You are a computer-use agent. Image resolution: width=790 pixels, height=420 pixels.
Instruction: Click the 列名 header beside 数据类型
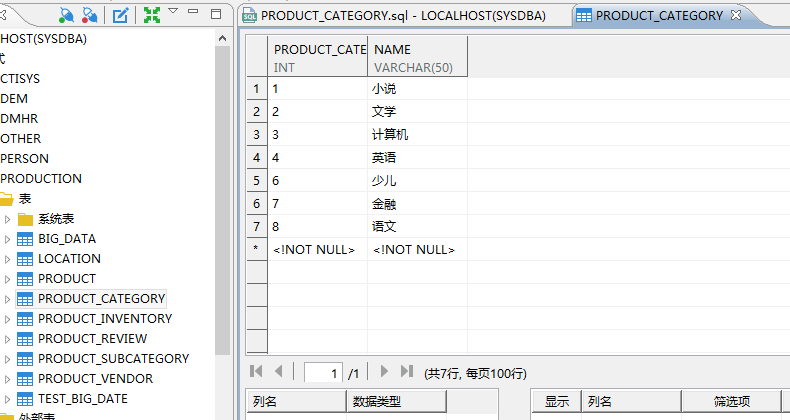point(296,401)
